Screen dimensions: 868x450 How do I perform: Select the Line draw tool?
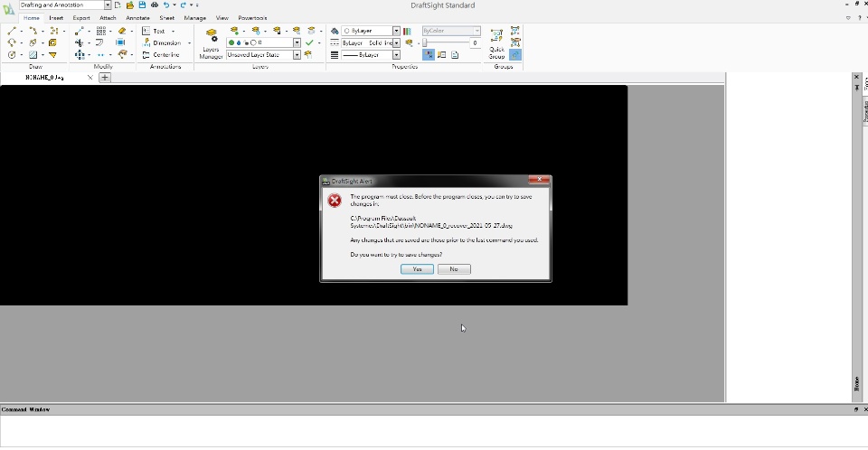pyautogui.click(x=12, y=31)
